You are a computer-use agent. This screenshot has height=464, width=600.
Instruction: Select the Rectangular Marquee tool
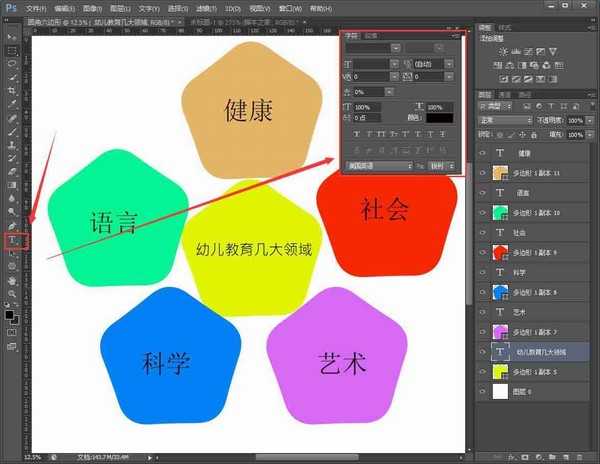click(x=12, y=49)
